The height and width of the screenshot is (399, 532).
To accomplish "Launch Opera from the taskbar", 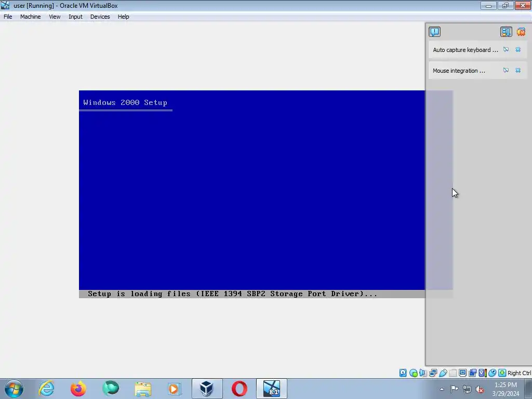I will pos(239,389).
